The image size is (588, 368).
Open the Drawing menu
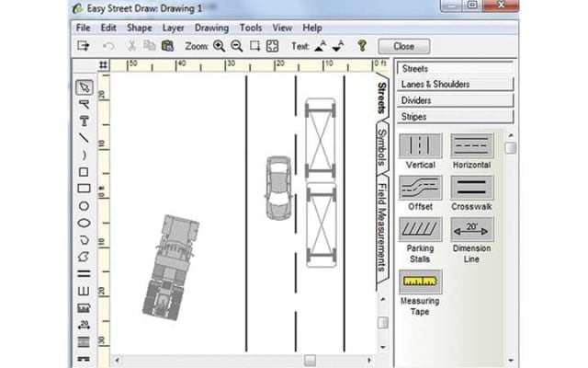coord(211,28)
